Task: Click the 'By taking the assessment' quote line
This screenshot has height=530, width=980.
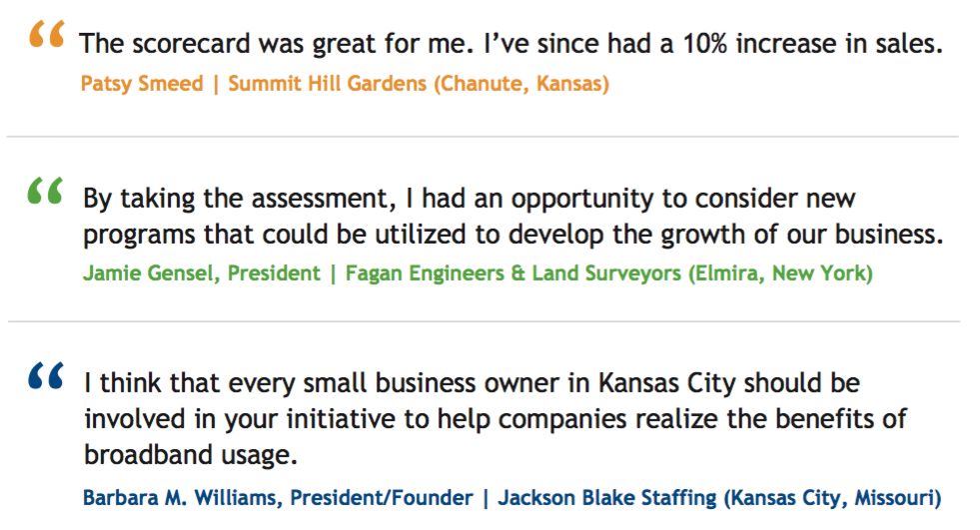Action: pos(470,200)
